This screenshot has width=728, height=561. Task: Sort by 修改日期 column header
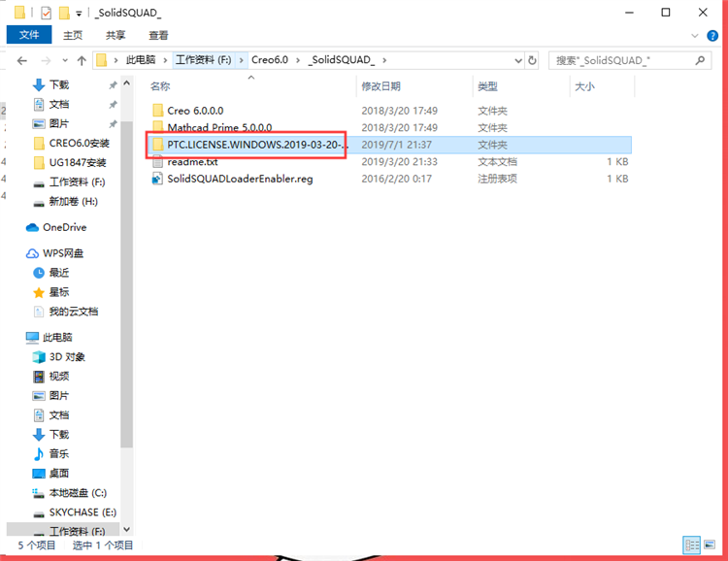tap(381, 86)
